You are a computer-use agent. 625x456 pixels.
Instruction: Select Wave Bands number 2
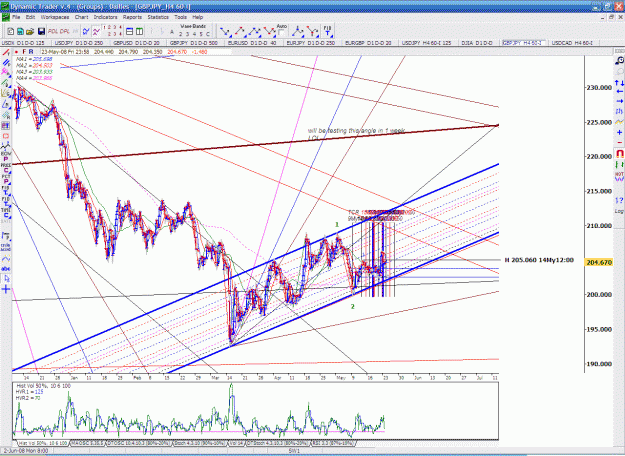[x=181, y=34]
